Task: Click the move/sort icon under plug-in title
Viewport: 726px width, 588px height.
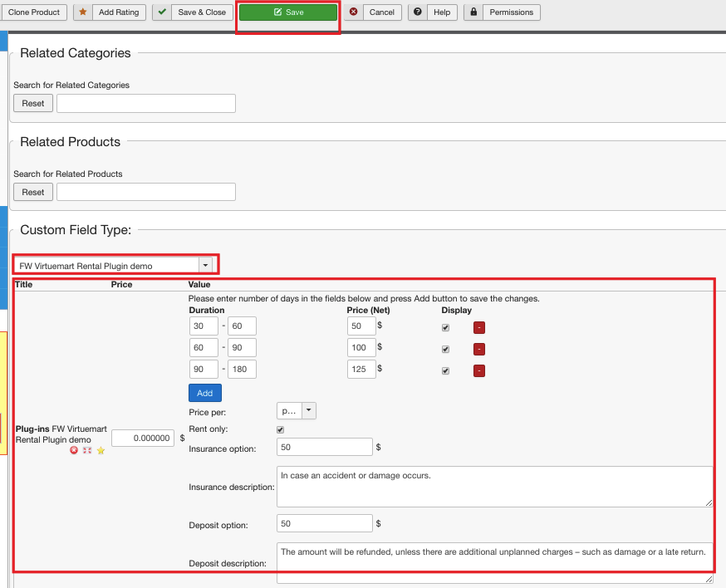Action: (87, 450)
